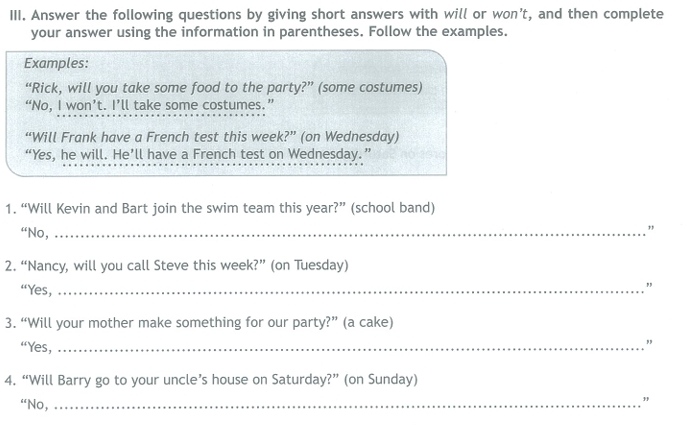Select the question about Barry and uncle's house
This screenshot has height=429, width=687.
click(181, 380)
